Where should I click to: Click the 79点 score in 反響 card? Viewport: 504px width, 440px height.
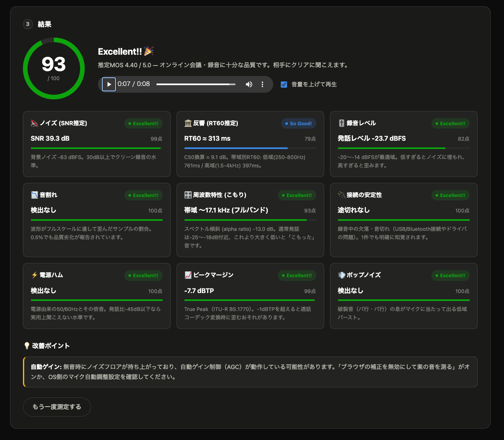(x=310, y=139)
